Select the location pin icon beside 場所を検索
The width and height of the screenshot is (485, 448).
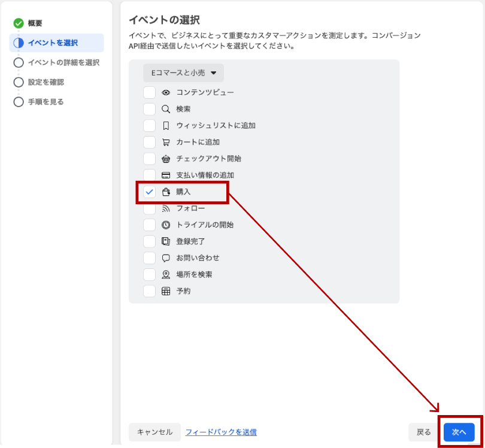point(166,274)
